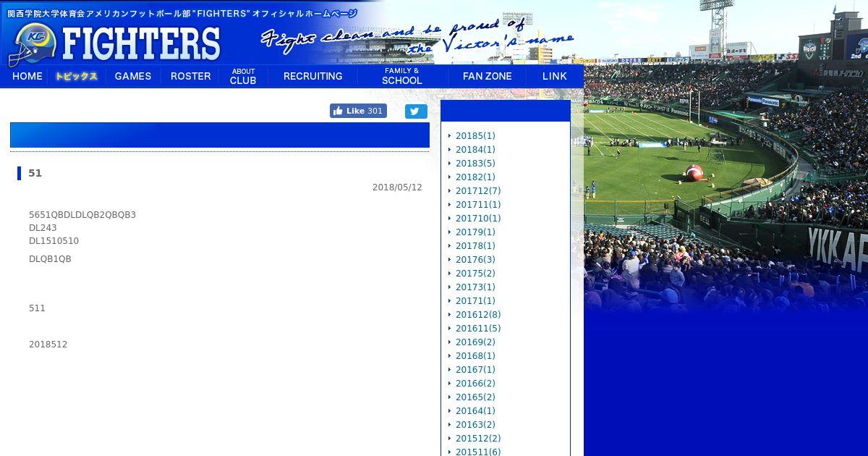Open archive link 20166(2)
This screenshot has height=456, width=868.
[x=475, y=384]
